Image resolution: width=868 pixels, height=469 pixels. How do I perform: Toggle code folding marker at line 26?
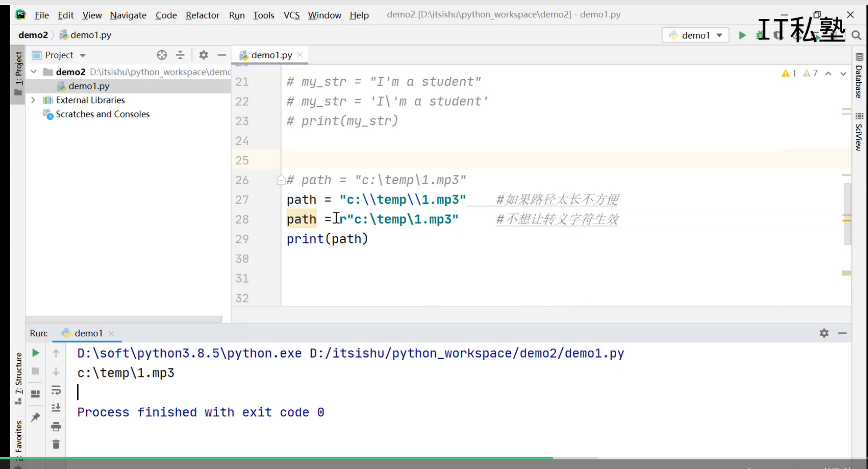pos(281,180)
